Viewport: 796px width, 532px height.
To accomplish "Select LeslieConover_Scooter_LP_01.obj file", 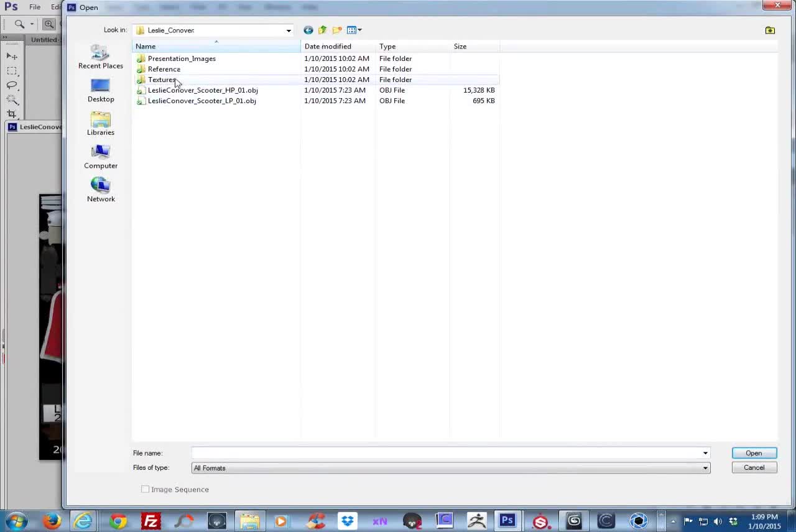I will (x=201, y=101).
